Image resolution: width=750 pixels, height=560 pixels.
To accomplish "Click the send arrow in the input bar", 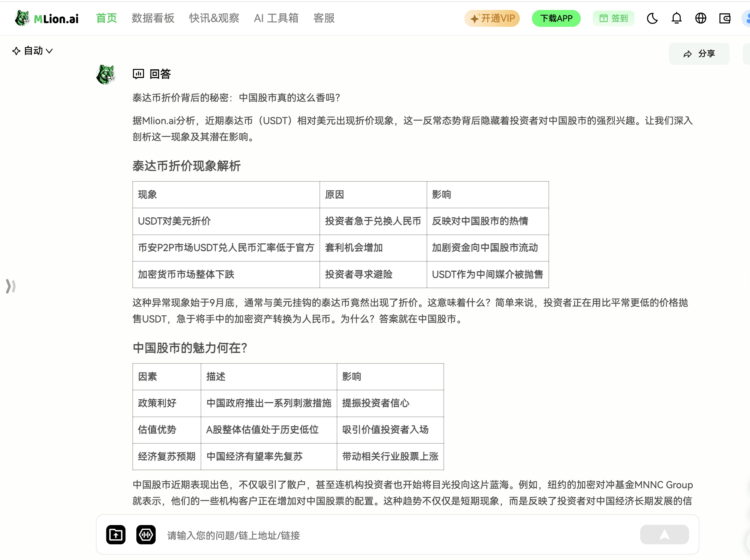I will [x=664, y=535].
